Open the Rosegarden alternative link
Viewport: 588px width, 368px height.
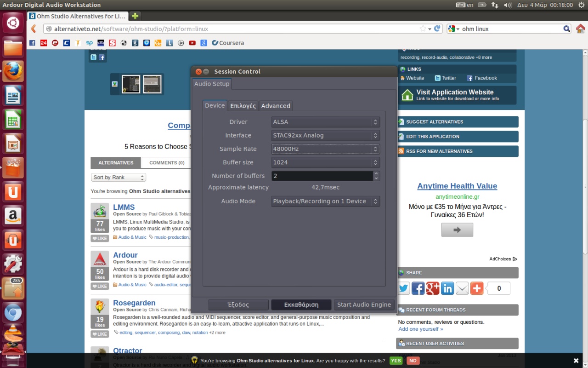pyautogui.click(x=134, y=303)
